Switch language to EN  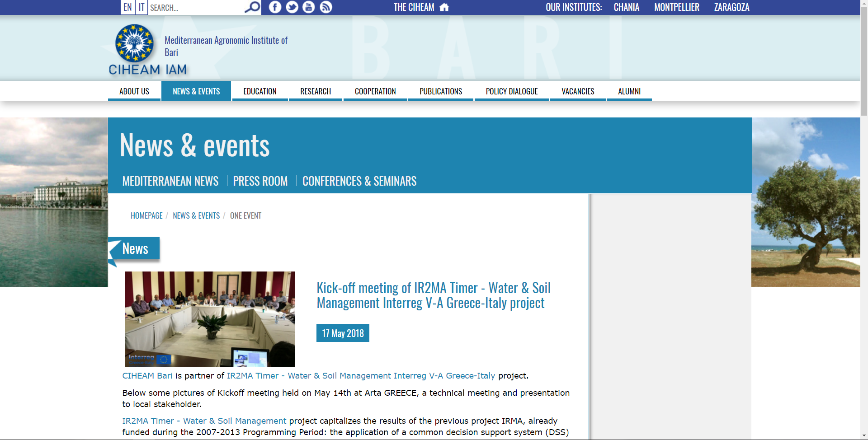click(x=127, y=7)
